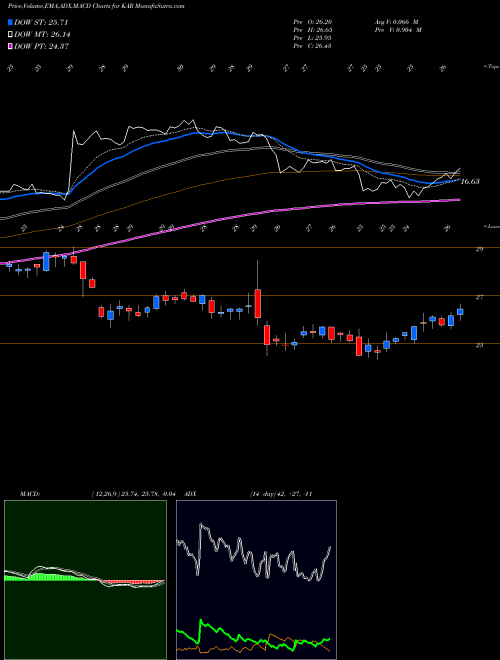Open the MACD histogram panel

[85, 580]
